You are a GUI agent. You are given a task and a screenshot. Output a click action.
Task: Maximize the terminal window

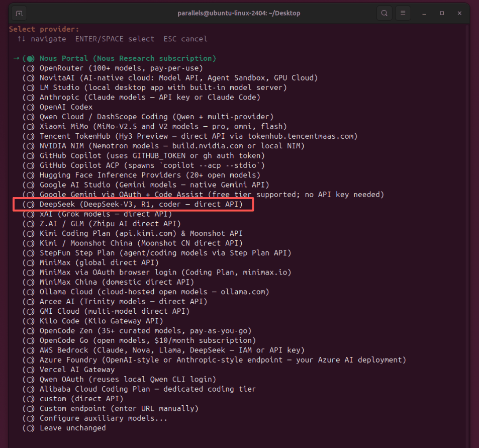[x=442, y=13]
